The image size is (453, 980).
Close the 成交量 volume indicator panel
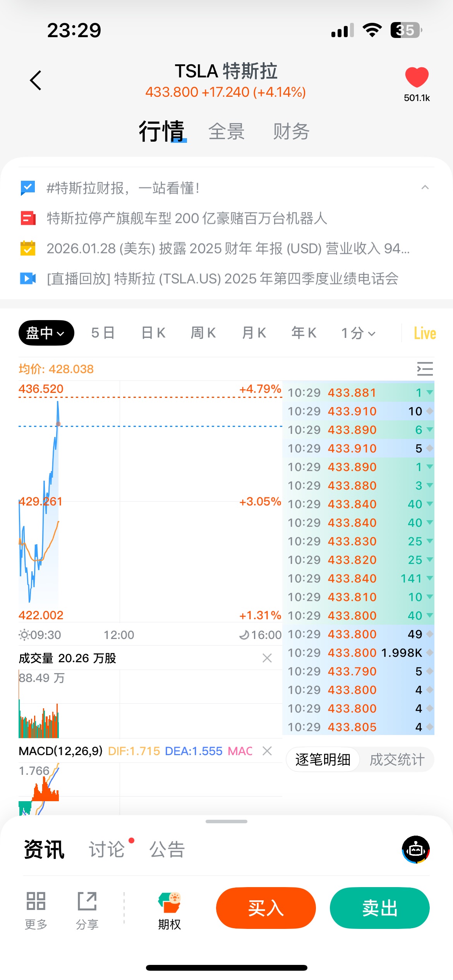coord(267,658)
